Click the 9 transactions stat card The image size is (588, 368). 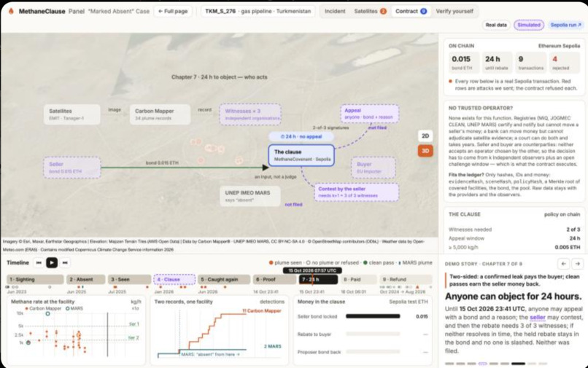(530, 63)
